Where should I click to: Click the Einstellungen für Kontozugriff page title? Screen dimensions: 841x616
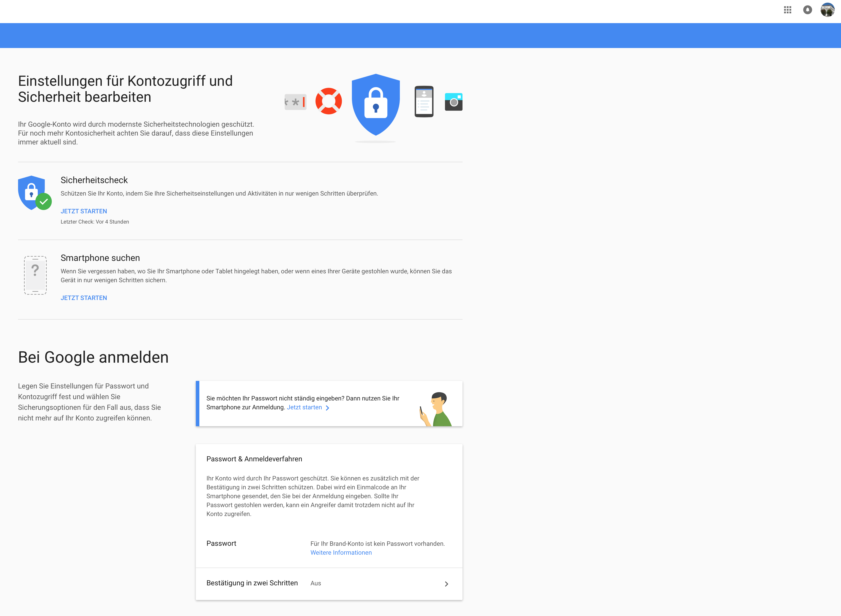(x=125, y=89)
